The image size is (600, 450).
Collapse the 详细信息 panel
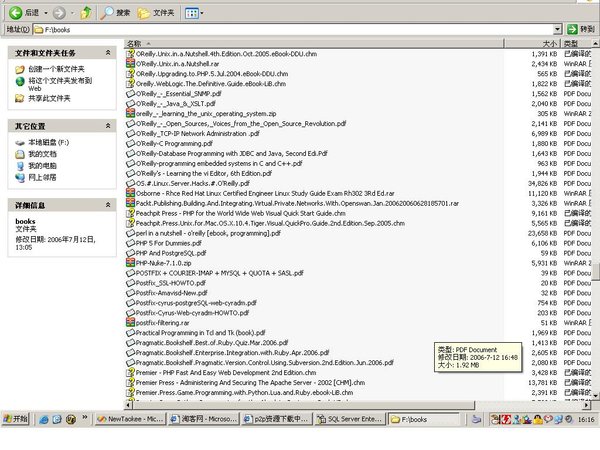pyautogui.click(x=111, y=204)
